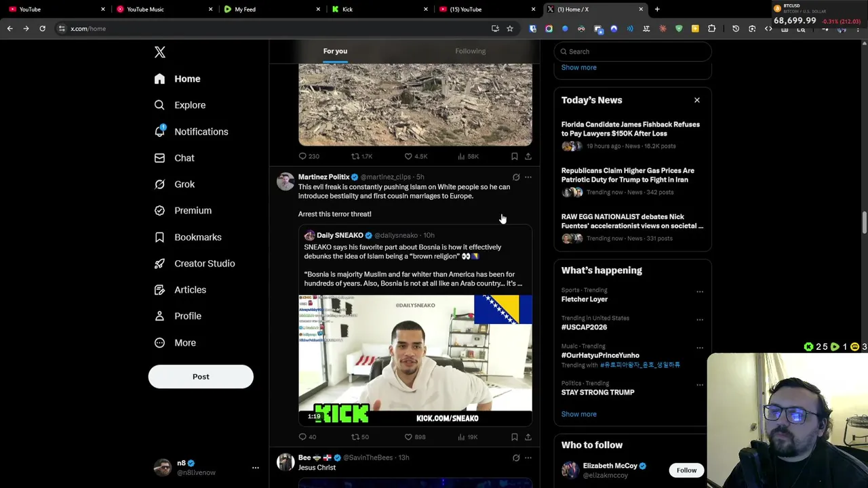Screen dimensions: 868x488
Task: Bookmark this page with star icon
Action: [510, 28]
